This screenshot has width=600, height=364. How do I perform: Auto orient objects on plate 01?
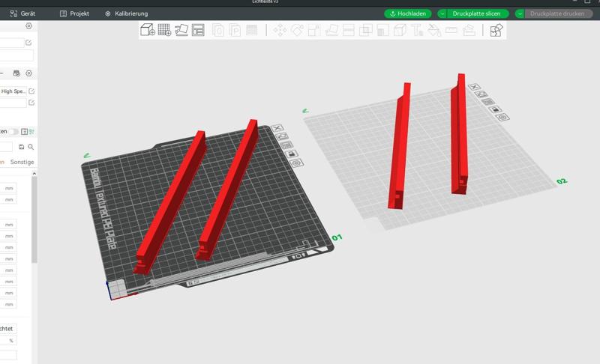point(282,136)
